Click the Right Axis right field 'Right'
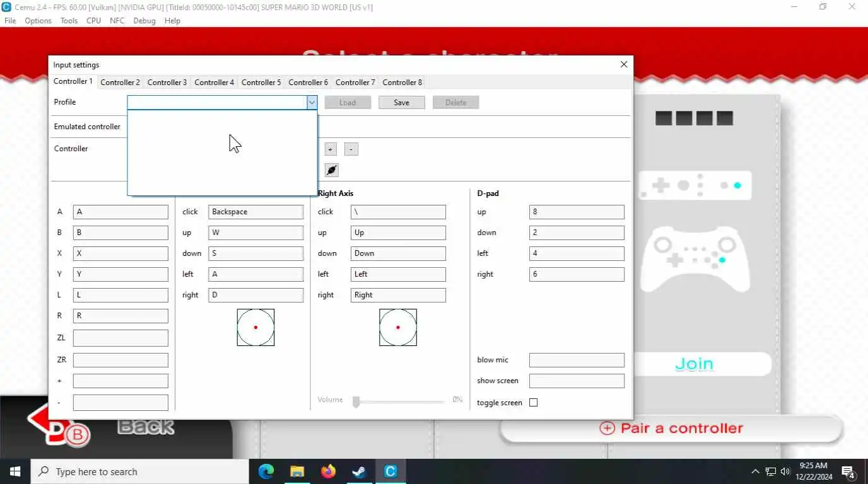Image resolution: width=868 pixels, height=484 pixels. point(398,295)
